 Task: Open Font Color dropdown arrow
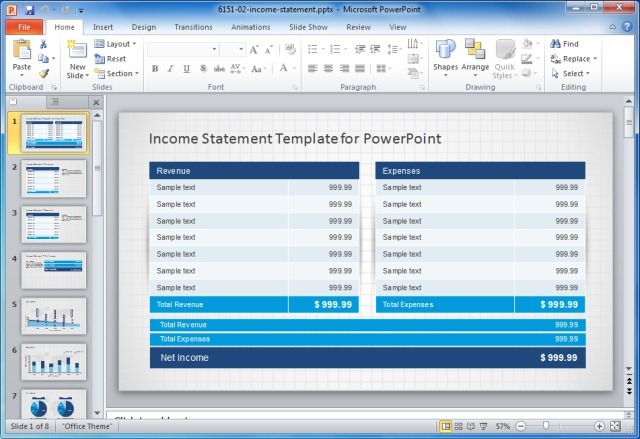click(294, 69)
